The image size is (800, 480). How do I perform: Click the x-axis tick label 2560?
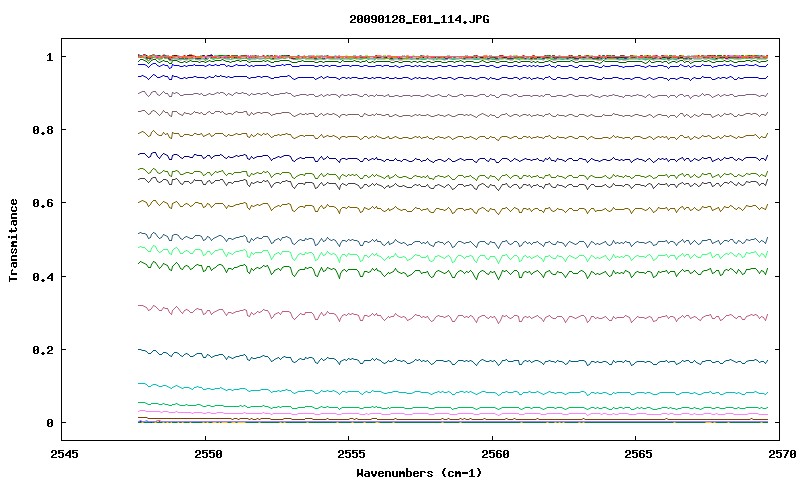click(495, 454)
